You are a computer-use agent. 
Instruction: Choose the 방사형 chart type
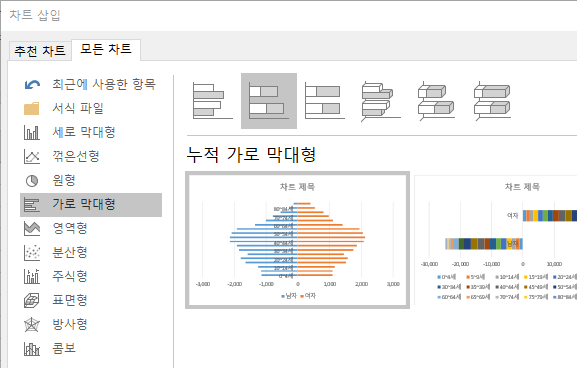click(91, 324)
